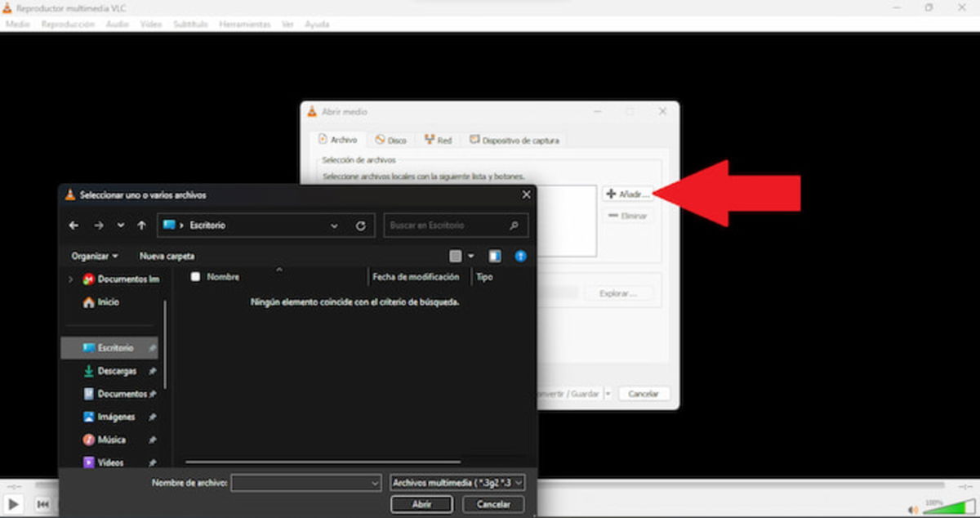The image size is (980, 518).
Task: Tick the select-all checkbox beside Nombre
Action: pyautogui.click(x=195, y=277)
